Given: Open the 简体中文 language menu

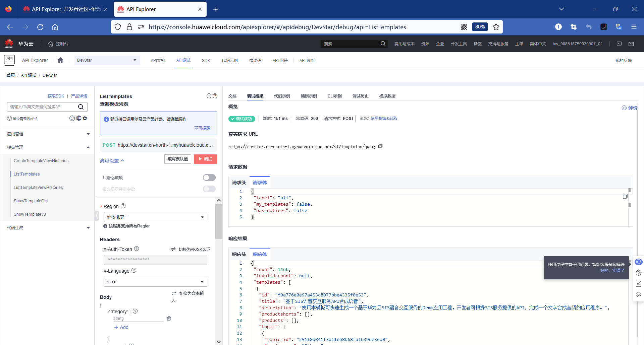Looking at the screenshot, I should [x=538, y=44].
